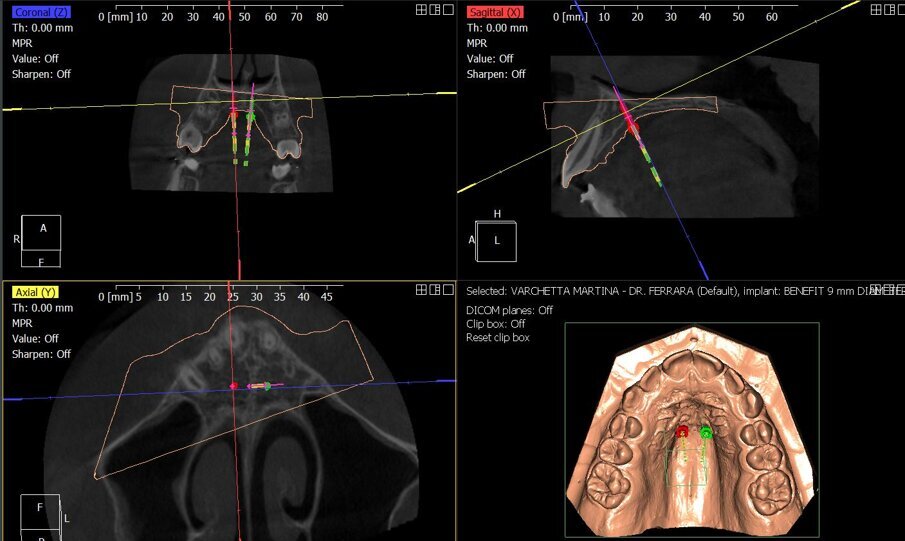Edit thickness Th: 0.00 mm in Axial pane
The image size is (905, 541).
[x=42, y=308]
